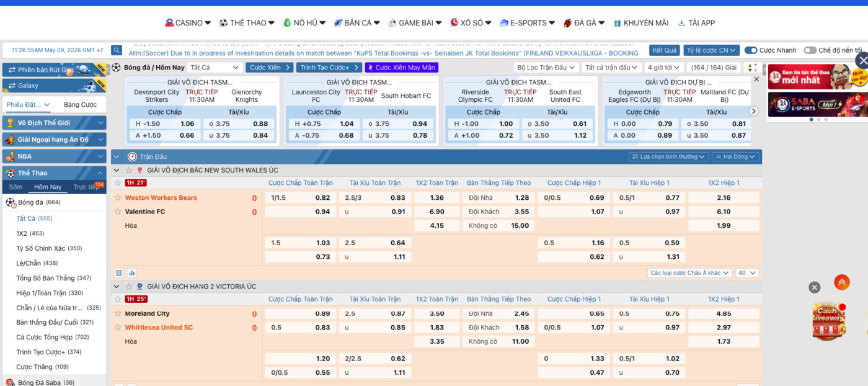
Task: Open the Tất cả trận đấu dropdown
Action: point(611,68)
